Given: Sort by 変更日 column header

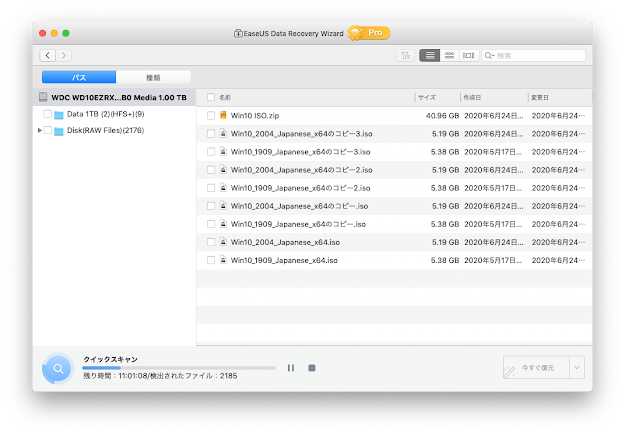Looking at the screenshot, I should coord(540,97).
